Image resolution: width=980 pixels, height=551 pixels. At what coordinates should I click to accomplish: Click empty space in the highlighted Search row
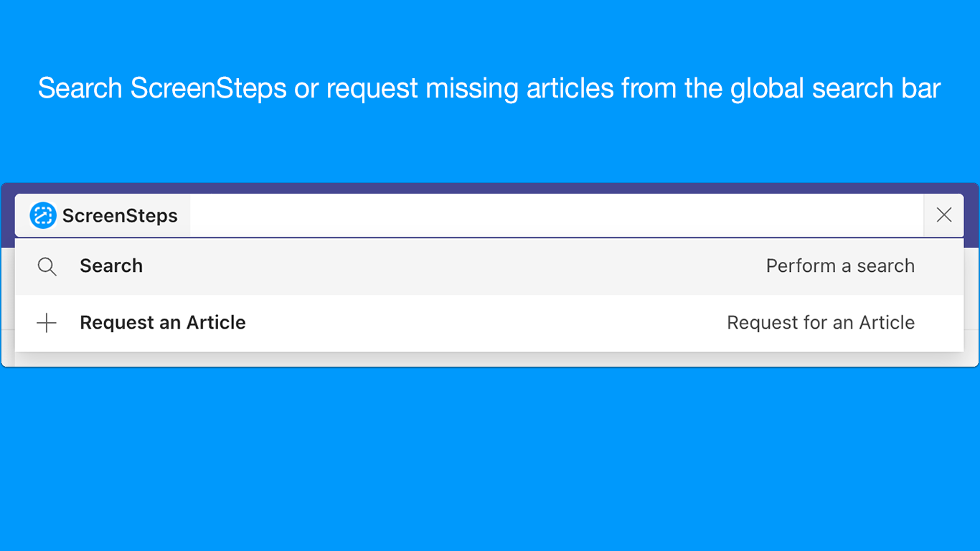click(445, 266)
